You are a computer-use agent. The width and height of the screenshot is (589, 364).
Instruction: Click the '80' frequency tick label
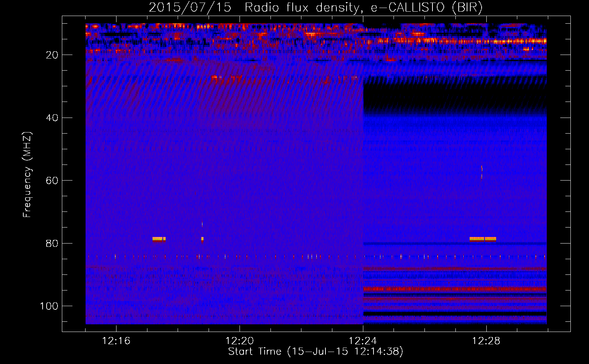click(52, 243)
